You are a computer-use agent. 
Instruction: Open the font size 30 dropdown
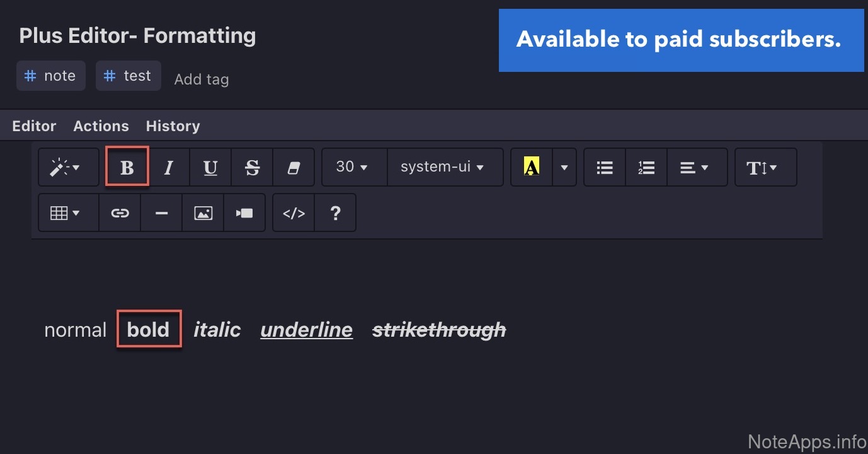pyautogui.click(x=353, y=167)
